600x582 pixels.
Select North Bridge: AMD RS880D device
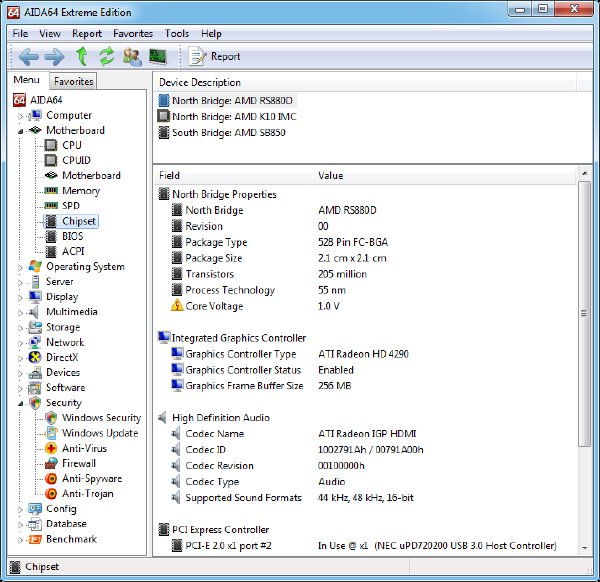(x=227, y=101)
